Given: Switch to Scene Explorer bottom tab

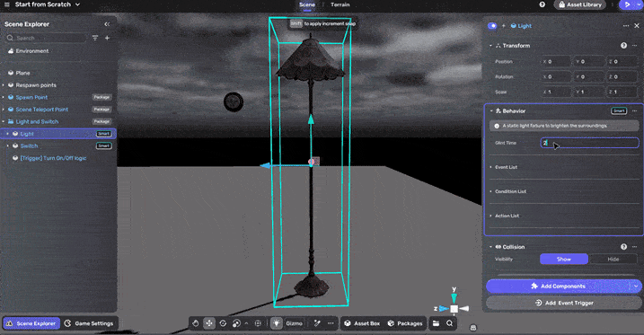Looking at the screenshot, I should click(31, 323).
